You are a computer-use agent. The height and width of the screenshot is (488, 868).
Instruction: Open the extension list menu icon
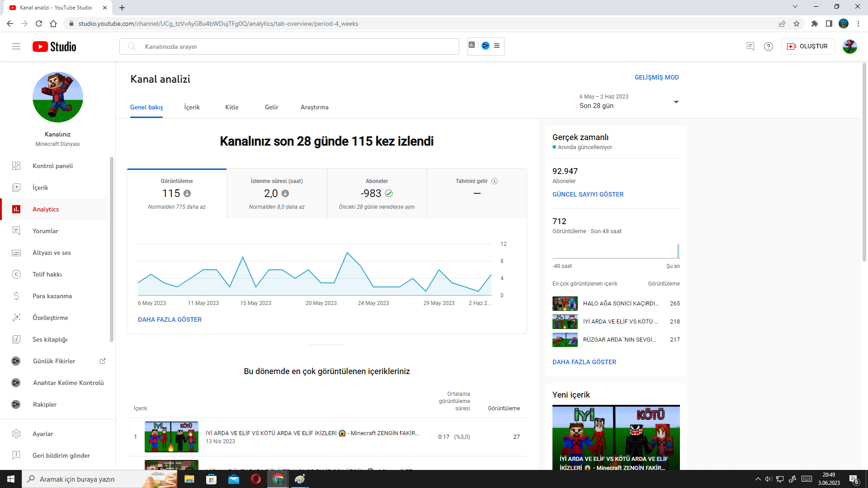click(497, 46)
